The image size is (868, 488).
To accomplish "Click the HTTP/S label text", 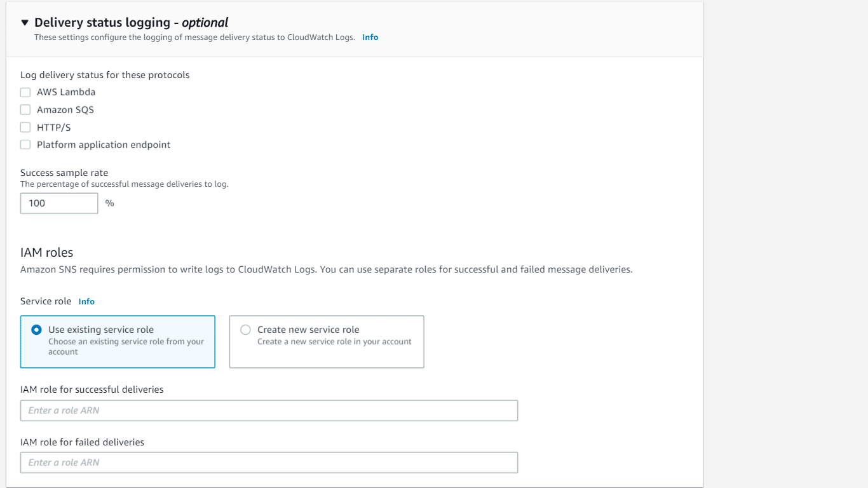I will pos(54,127).
